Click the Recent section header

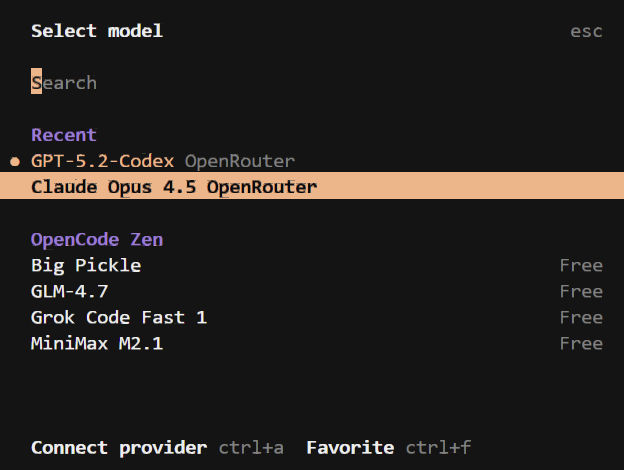pos(64,135)
